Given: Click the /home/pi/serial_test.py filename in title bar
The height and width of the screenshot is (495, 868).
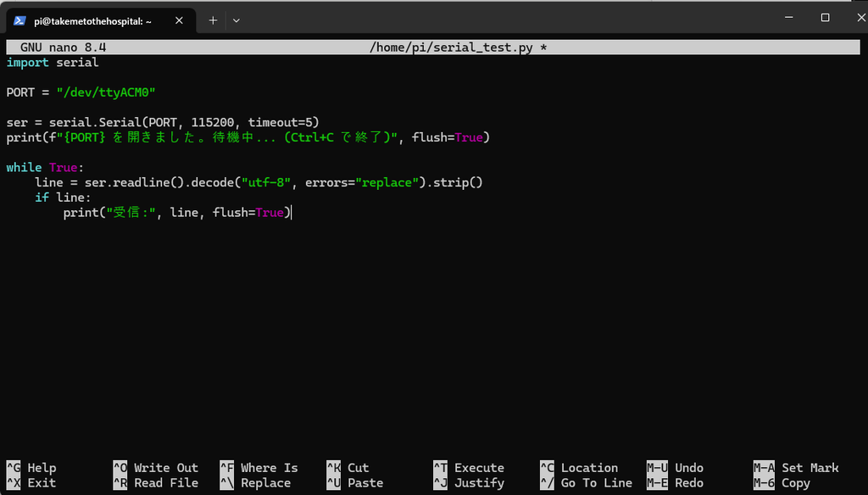Looking at the screenshot, I should tap(451, 47).
